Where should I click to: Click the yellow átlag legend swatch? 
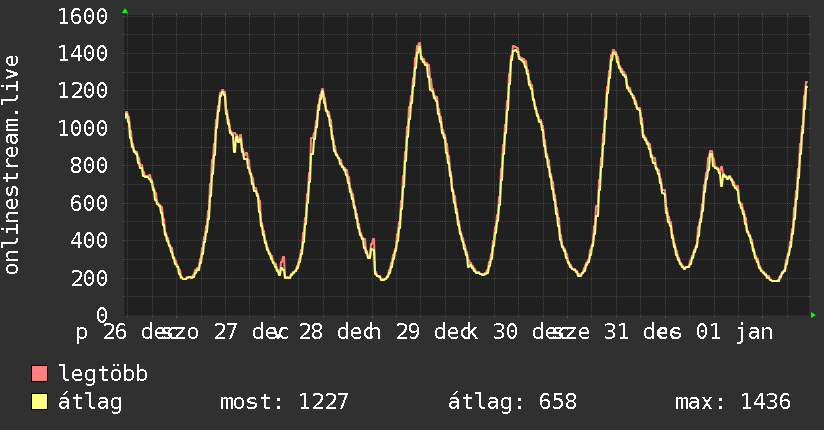tap(39, 402)
